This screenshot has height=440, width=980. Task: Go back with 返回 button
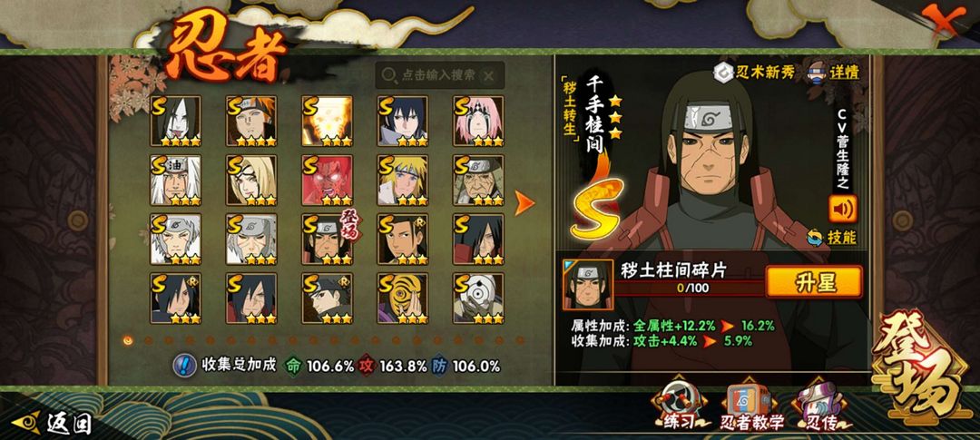(x=53, y=423)
